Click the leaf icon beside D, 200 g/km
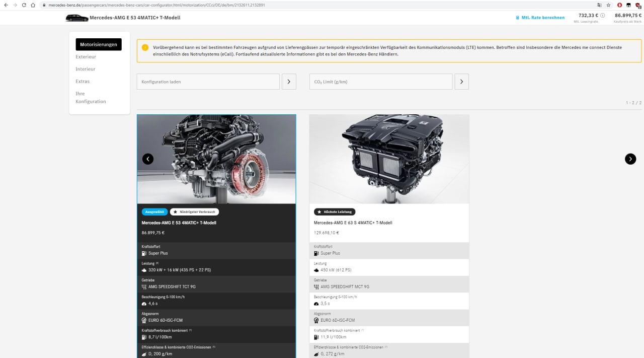The image size is (644, 358). pyautogui.click(x=144, y=354)
